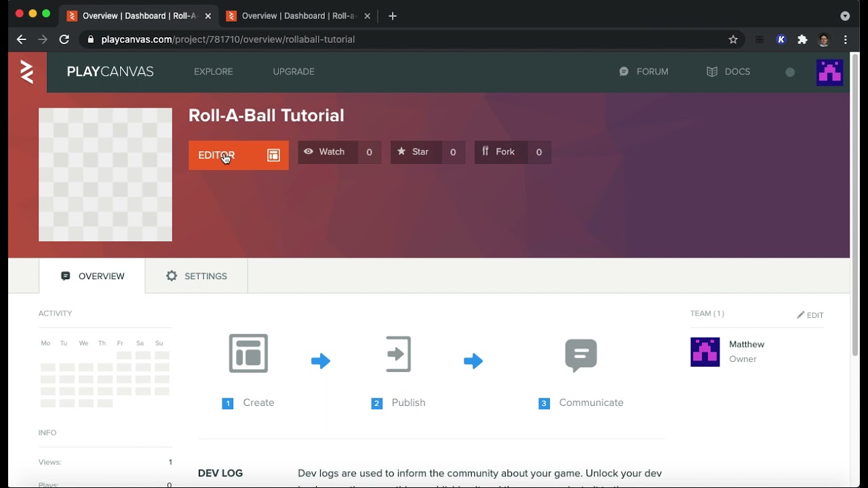The height and width of the screenshot is (488, 868).
Task: Close the second browser tab
Action: pyautogui.click(x=367, y=16)
